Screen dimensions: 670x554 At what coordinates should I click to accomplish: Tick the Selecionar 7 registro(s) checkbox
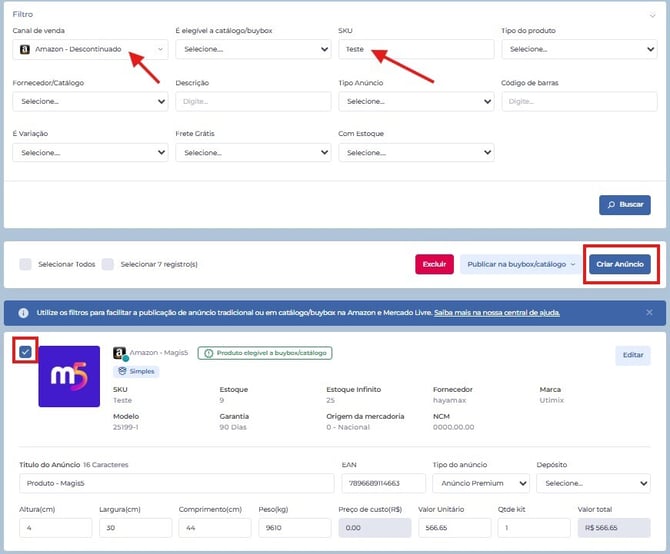(x=108, y=264)
